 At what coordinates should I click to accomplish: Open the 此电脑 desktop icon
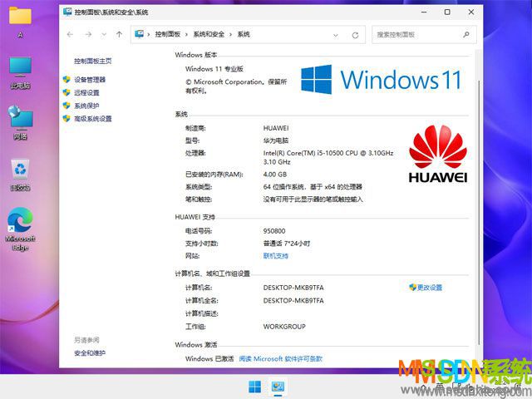coord(20,73)
